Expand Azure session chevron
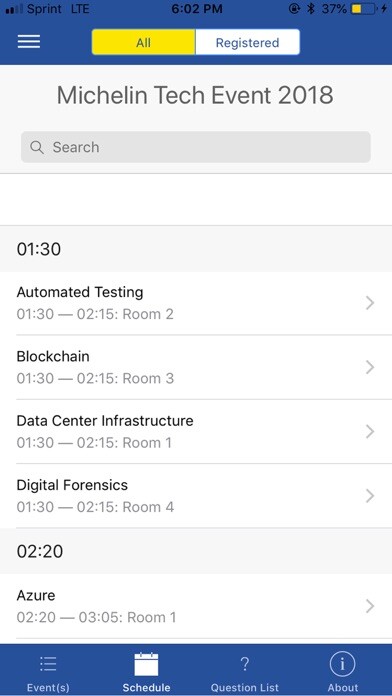The height and width of the screenshot is (696, 392). pyautogui.click(x=370, y=606)
